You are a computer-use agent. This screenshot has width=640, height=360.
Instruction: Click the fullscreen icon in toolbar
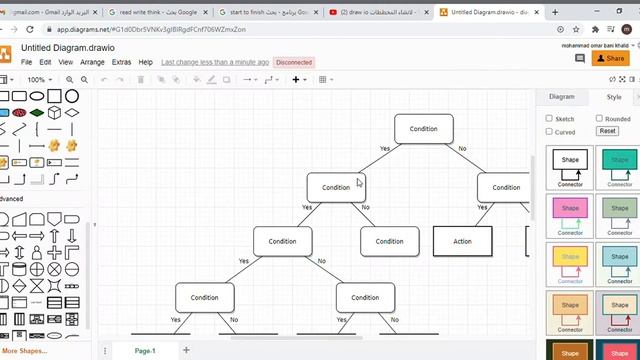point(622,79)
